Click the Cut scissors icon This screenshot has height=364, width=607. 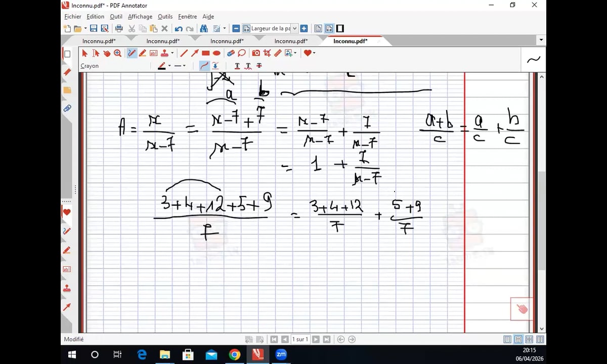pyautogui.click(x=132, y=29)
